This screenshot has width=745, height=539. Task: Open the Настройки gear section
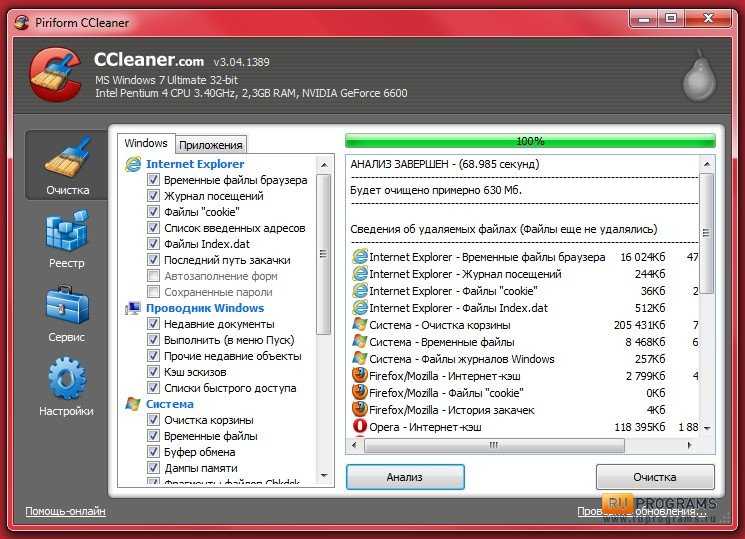67,387
